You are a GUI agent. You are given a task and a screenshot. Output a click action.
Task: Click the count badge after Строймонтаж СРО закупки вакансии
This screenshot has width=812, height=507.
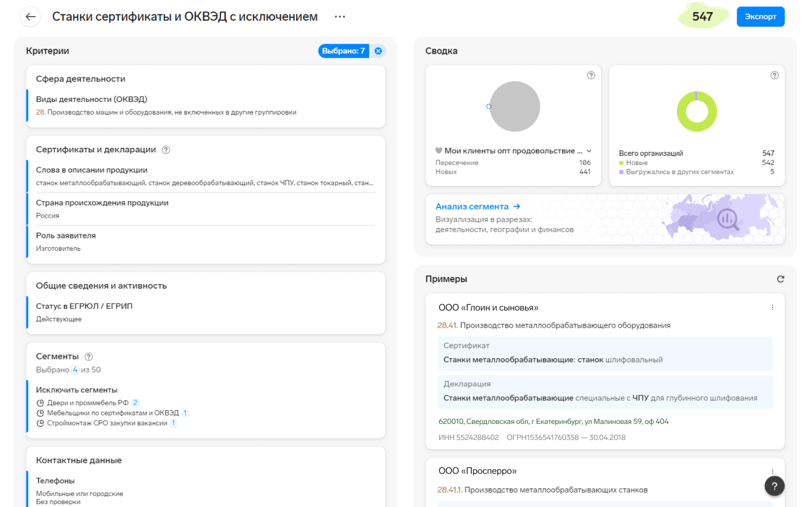pos(174,423)
